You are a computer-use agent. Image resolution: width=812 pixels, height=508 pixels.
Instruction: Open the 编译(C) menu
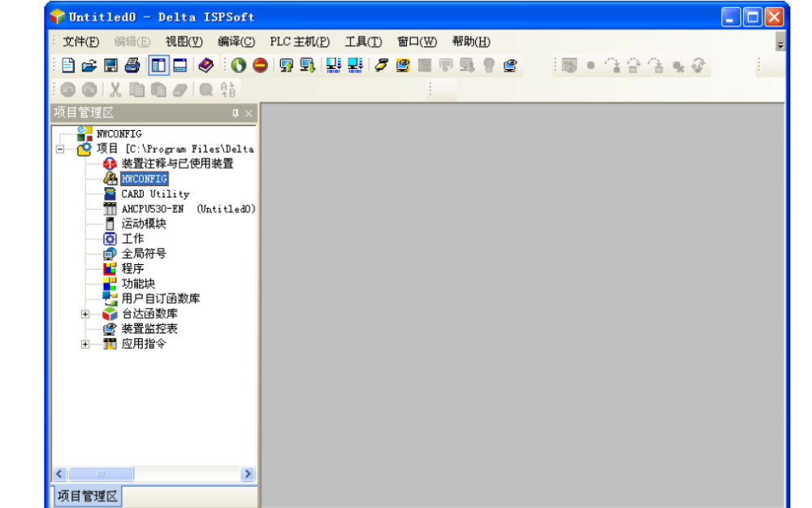coord(236,41)
